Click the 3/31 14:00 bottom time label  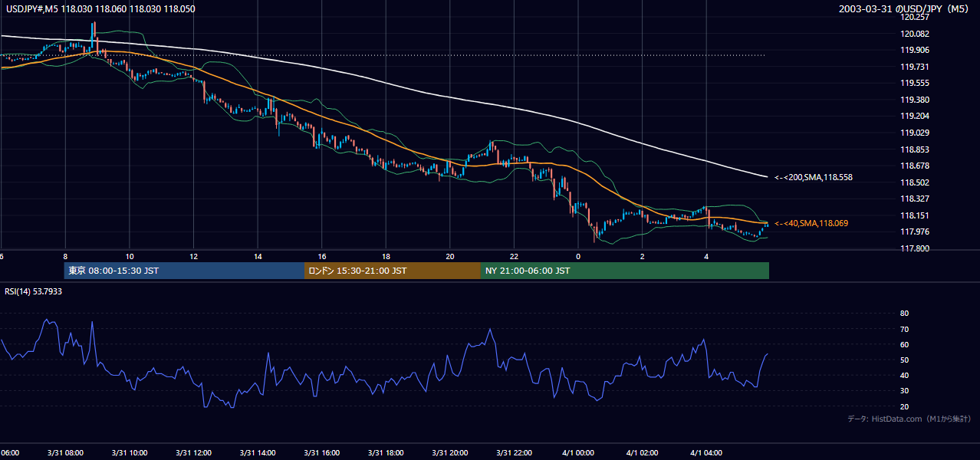(258, 453)
